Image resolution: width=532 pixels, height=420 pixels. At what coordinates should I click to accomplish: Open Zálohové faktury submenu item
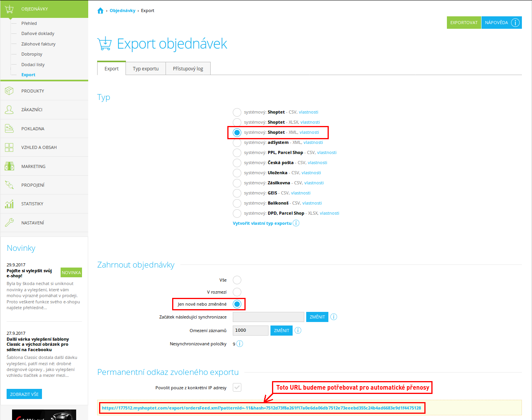(38, 44)
